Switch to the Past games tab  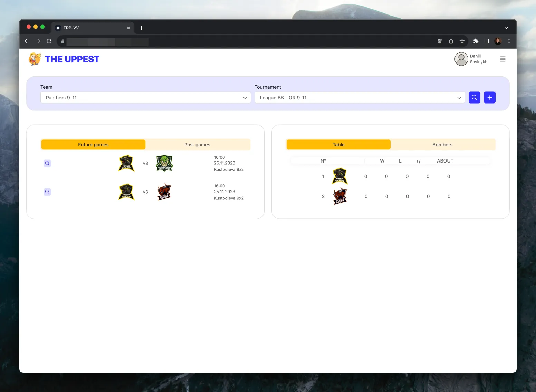coord(197,145)
